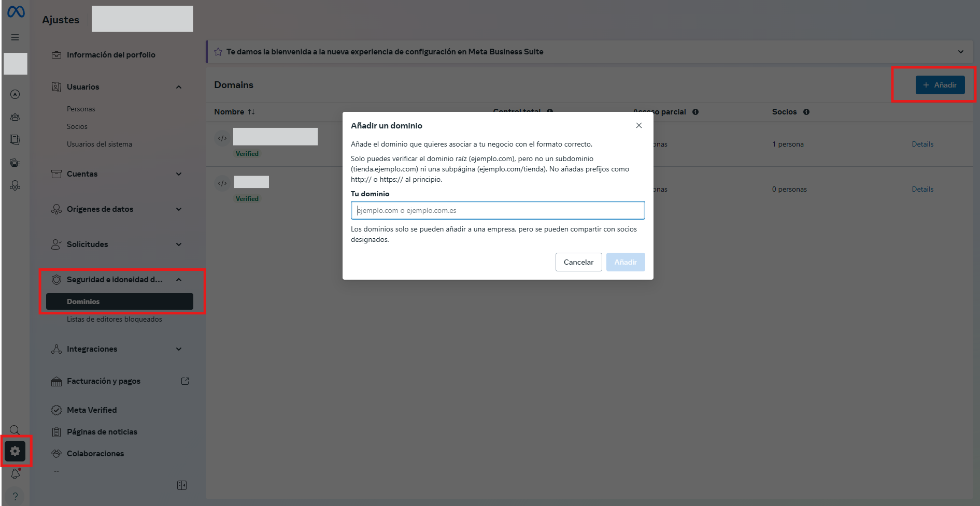Screen dimensions: 980x506
Task: Open settings gear icon in left rail
Action: click(15, 451)
